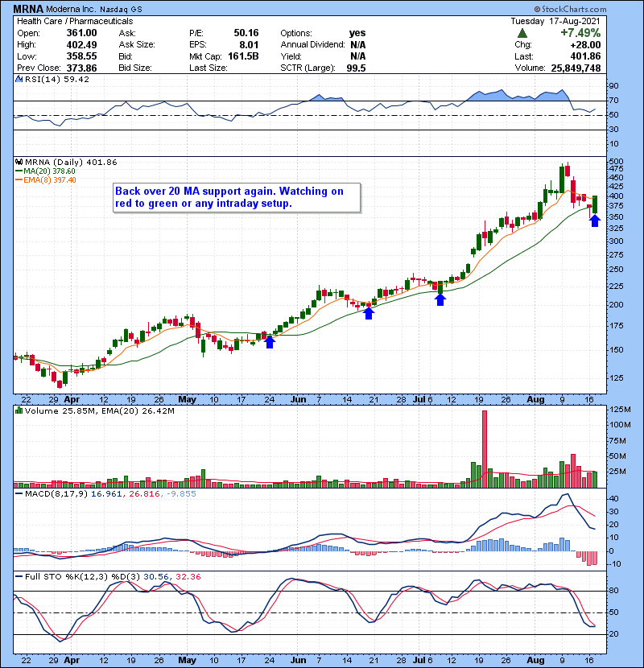The width and height of the screenshot is (644, 668).
Task: Click the Health Care / Pharmaceuticals sector label
Action: coord(75,21)
